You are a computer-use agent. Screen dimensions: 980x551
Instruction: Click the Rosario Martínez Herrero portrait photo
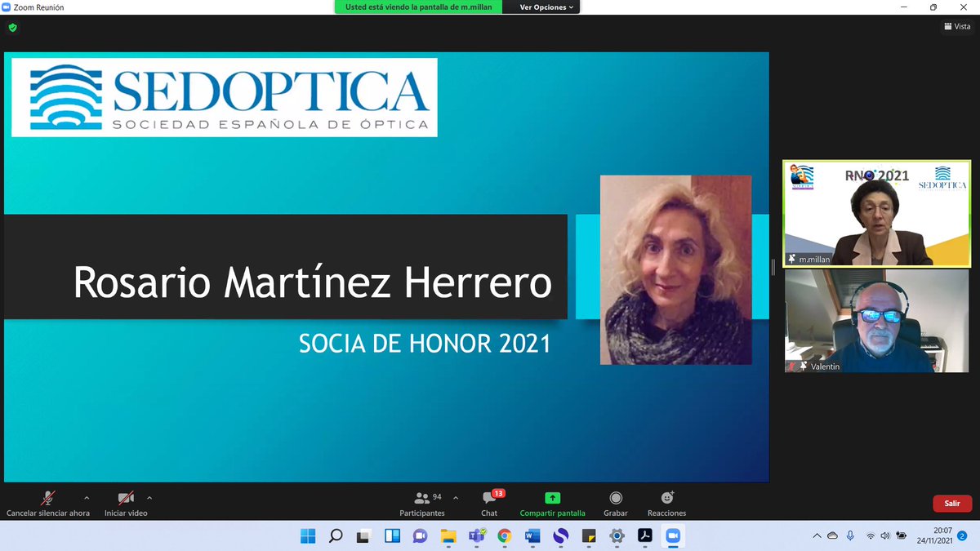pos(676,269)
